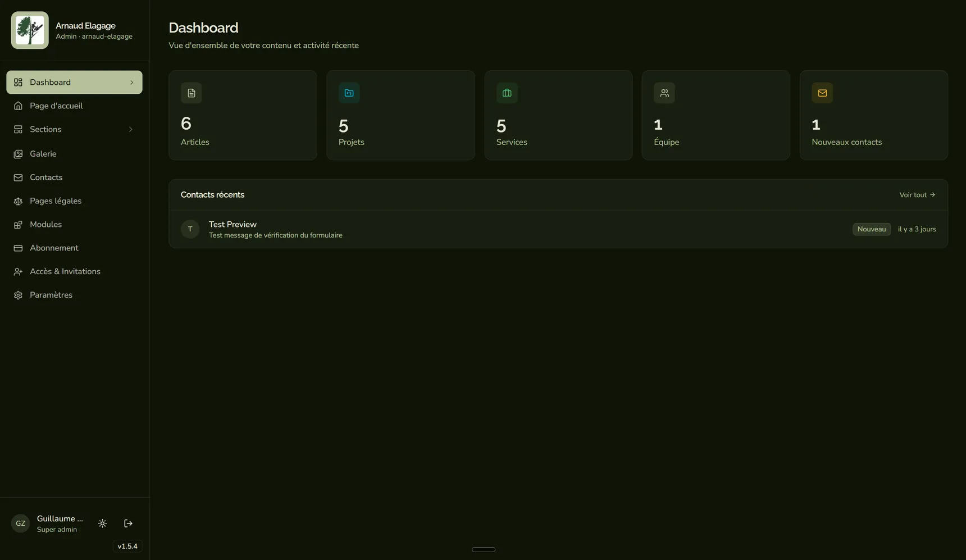Screen dimensions: 966x560
Task: Click the scales icon for Pages légales
Action: click(18, 201)
